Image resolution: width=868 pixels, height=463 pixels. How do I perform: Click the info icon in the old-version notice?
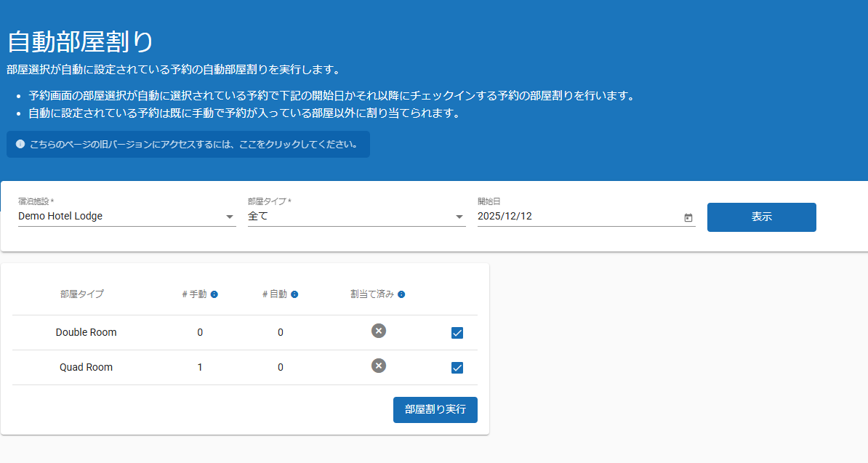click(20, 144)
